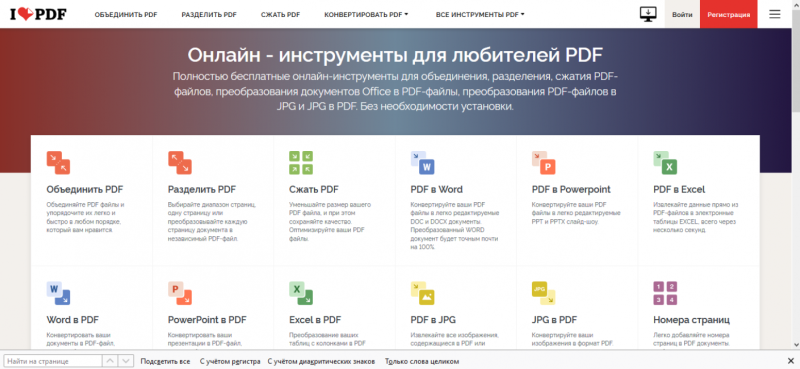Click the red Регистрация button
The image size is (800, 369).
click(729, 14)
